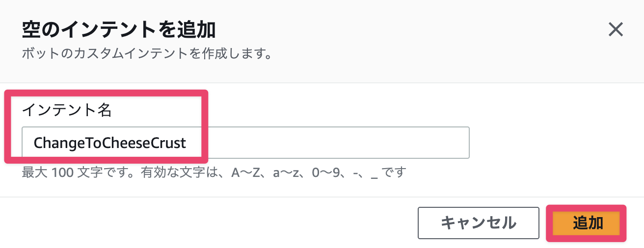
Task: Dismiss the dialog with the X icon
Action: click(x=616, y=30)
